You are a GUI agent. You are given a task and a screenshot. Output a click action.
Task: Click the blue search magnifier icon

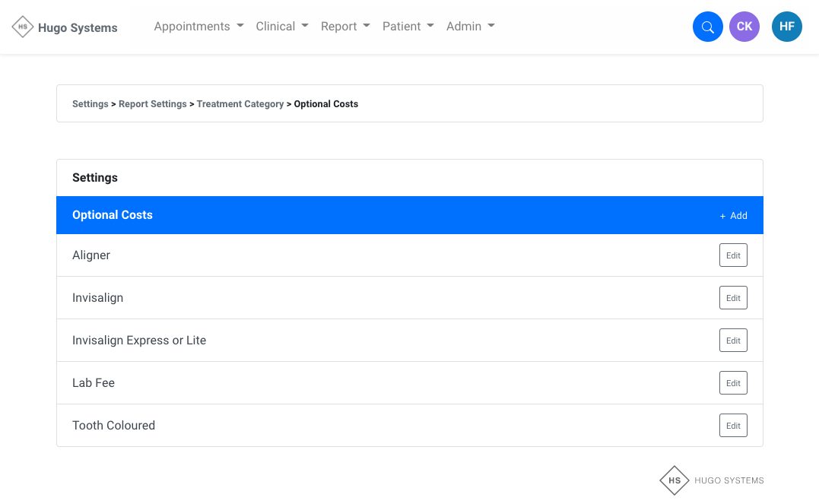point(707,27)
